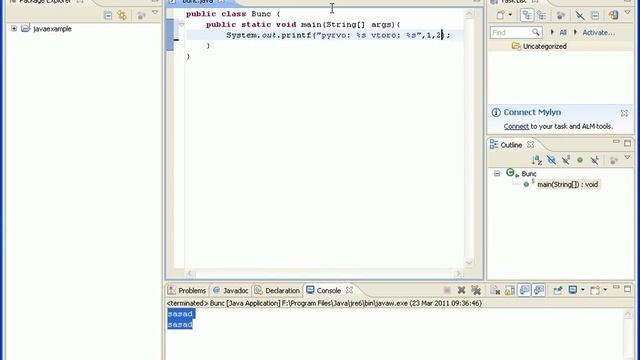Image resolution: width=640 pixels, height=360 pixels.
Task: Collapse main method with folding marker
Action: tap(181, 24)
